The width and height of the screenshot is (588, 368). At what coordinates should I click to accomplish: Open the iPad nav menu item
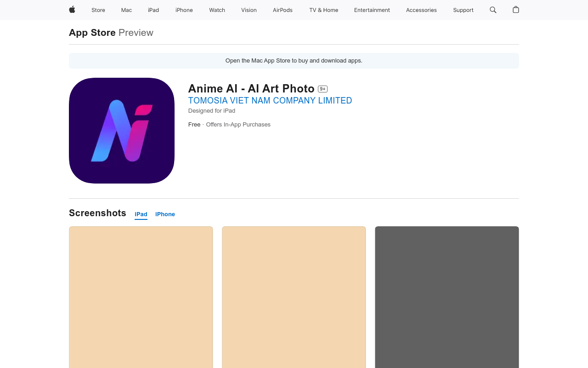[153, 10]
